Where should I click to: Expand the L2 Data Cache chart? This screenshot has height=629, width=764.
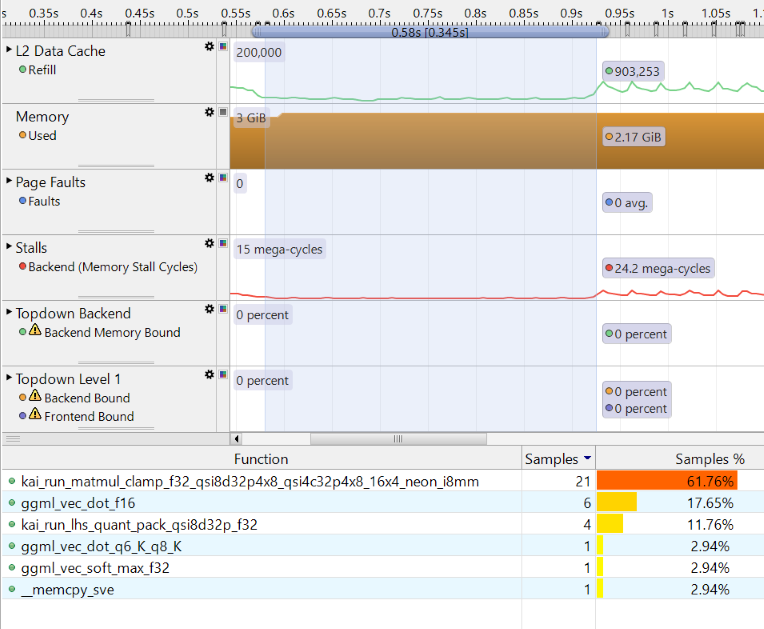(x=9, y=50)
